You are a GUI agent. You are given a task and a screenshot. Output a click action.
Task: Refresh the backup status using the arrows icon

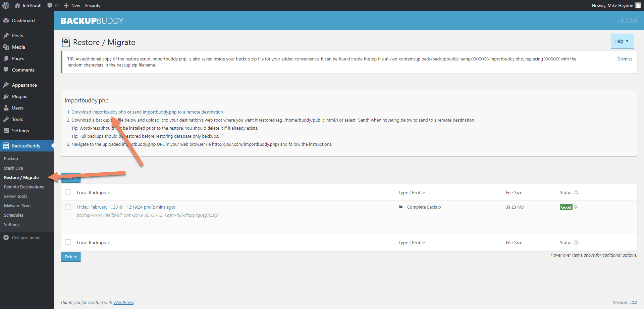click(576, 207)
